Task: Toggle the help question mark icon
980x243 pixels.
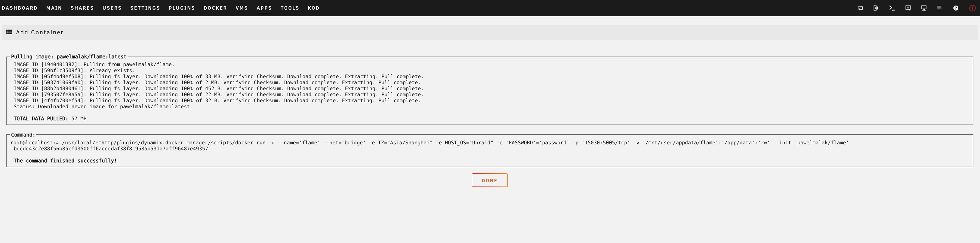Action: coord(956,8)
